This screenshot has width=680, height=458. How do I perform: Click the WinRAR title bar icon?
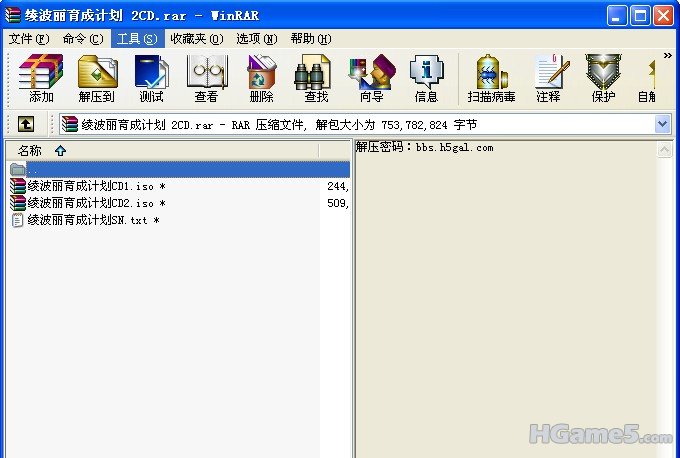[13, 15]
